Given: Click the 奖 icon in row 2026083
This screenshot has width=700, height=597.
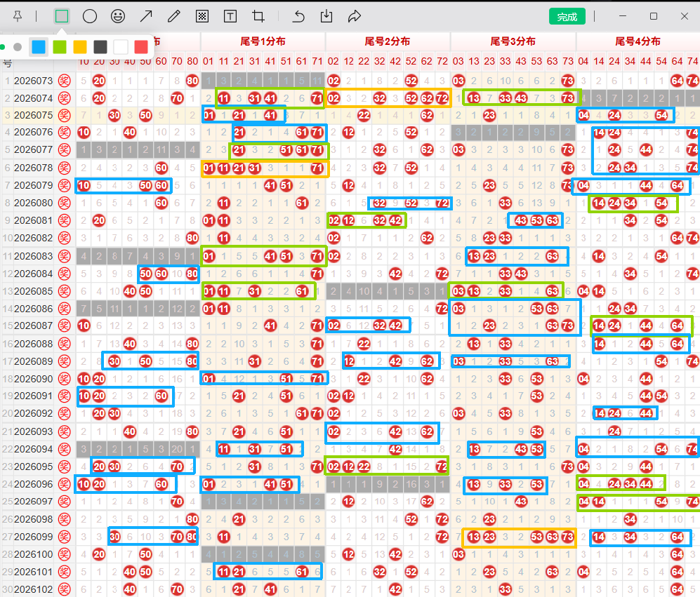Looking at the screenshot, I should [65, 256].
